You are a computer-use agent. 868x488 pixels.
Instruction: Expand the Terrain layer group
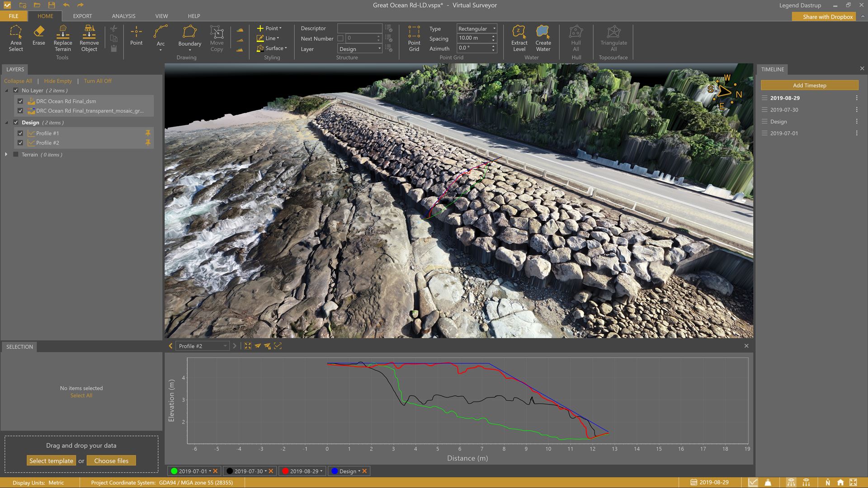click(x=6, y=155)
